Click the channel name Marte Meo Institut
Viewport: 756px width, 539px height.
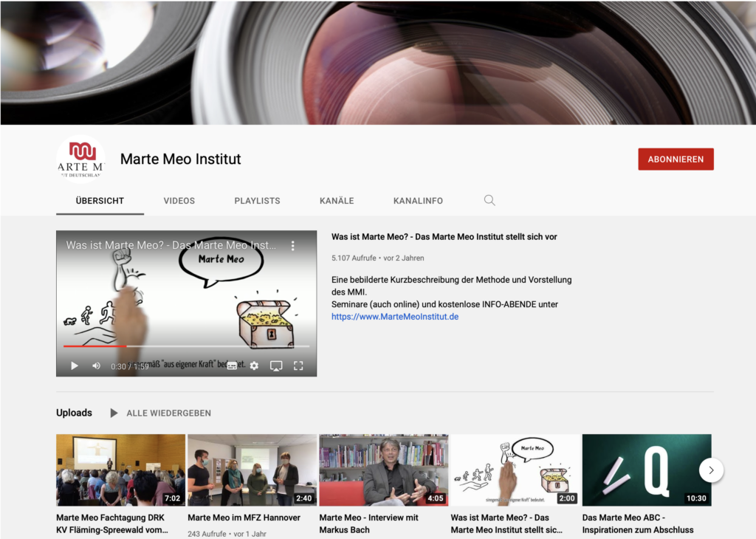coord(180,159)
